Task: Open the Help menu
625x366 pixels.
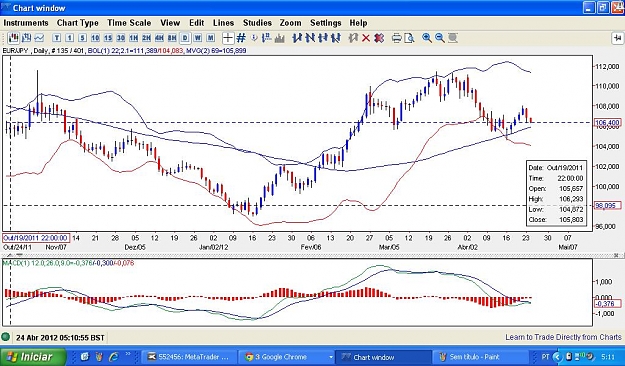Action: pyautogui.click(x=358, y=23)
